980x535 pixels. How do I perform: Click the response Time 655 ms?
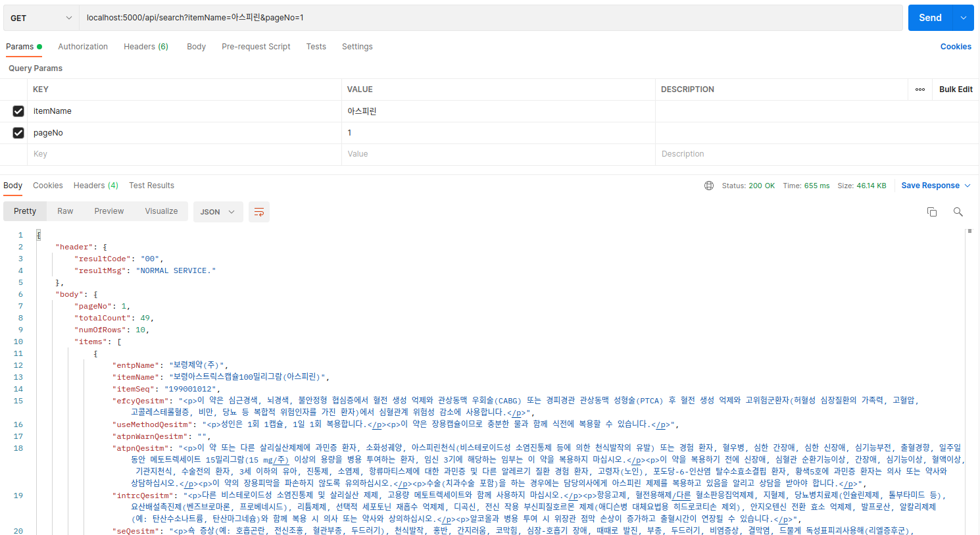tap(806, 186)
